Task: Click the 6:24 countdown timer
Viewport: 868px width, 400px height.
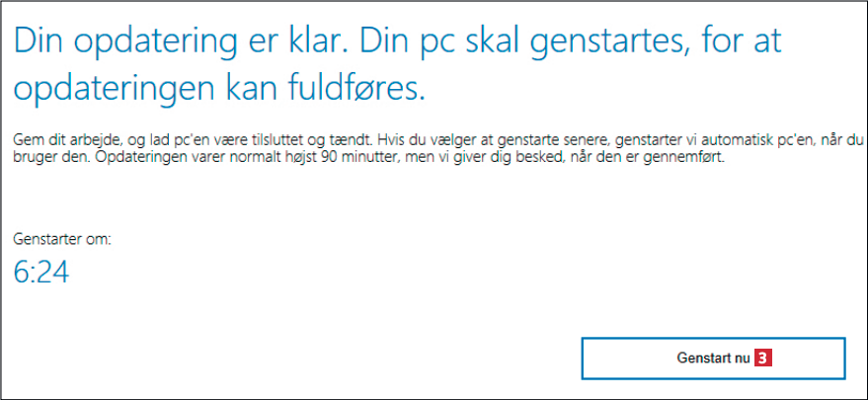Action: coord(41,273)
